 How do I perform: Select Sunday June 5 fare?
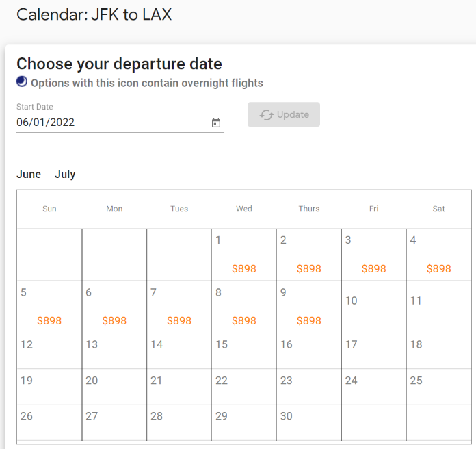[x=49, y=307]
